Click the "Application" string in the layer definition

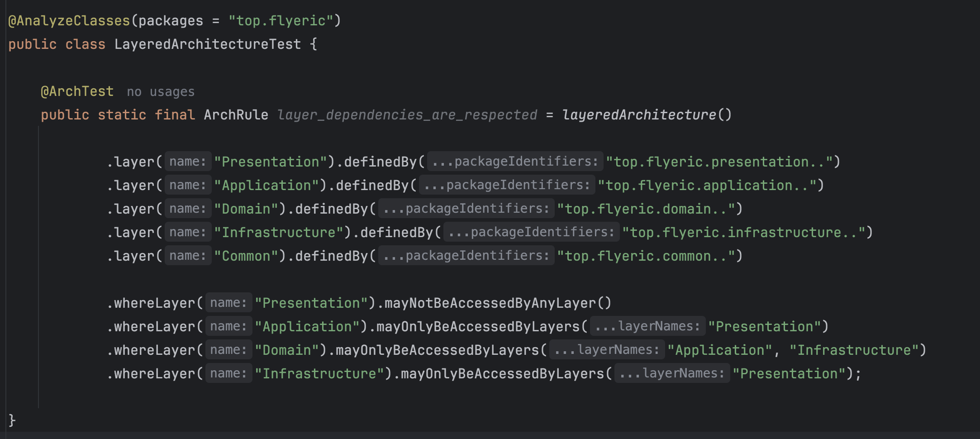(266, 186)
